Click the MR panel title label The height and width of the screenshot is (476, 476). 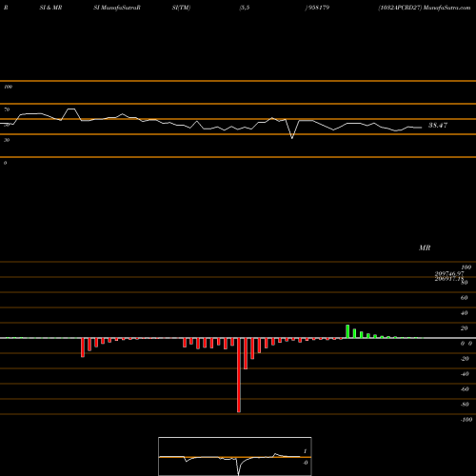coord(425,248)
